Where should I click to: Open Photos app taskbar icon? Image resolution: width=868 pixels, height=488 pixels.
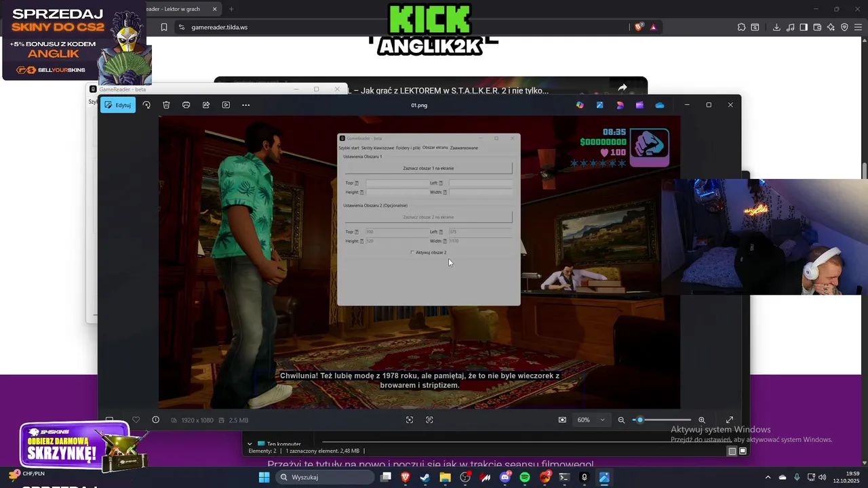pos(604,477)
